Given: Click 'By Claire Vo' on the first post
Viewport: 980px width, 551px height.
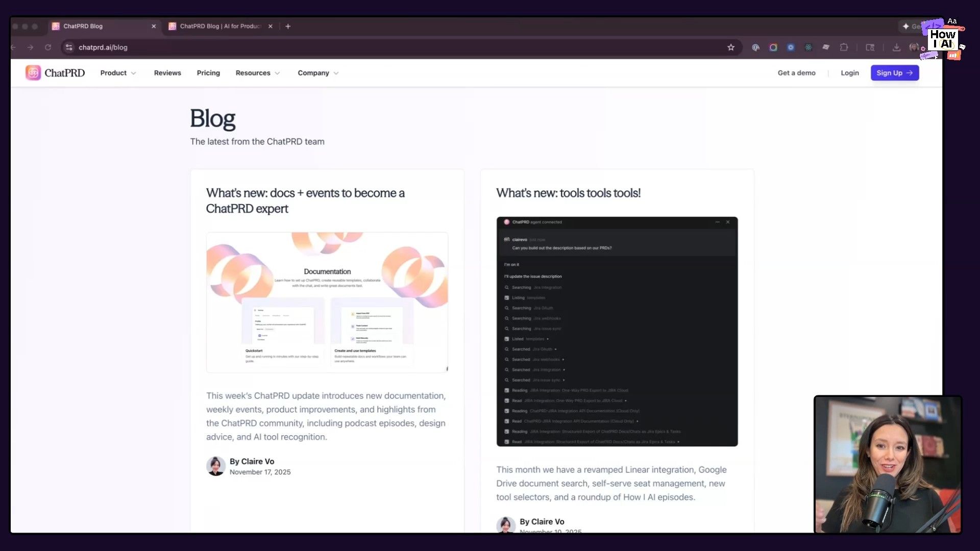Looking at the screenshot, I should click(252, 461).
